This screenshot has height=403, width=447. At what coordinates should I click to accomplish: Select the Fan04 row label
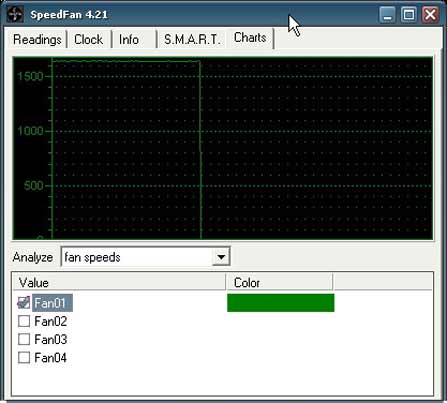coord(51,358)
